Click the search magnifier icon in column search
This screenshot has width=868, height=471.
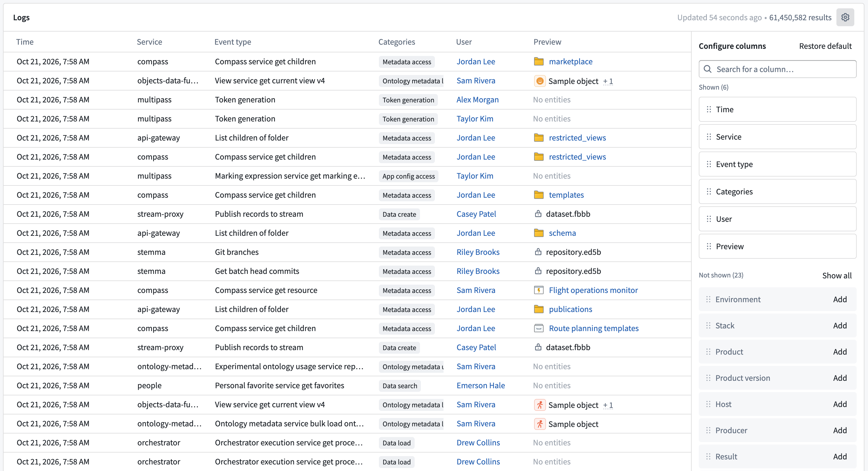click(x=708, y=69)
